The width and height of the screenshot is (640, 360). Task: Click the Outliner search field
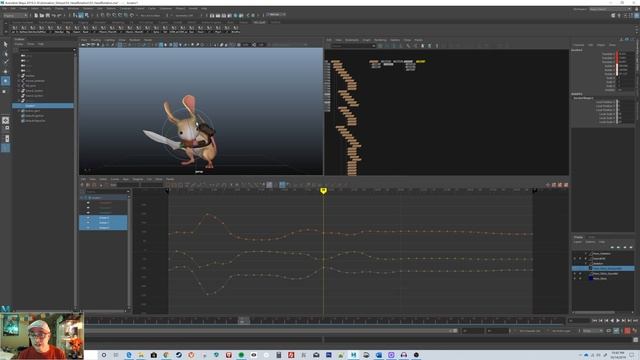[x=45, y=49]
